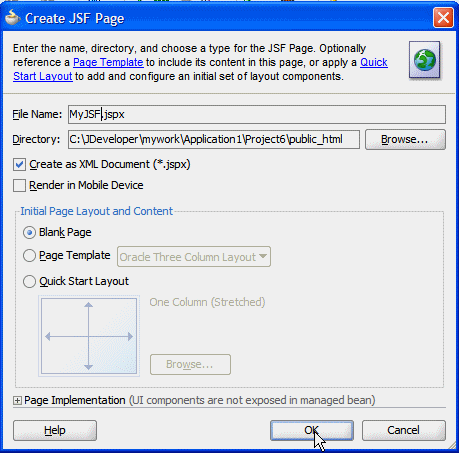Click the File Name label
Screen dimensions: 459x453
point(37,114)
